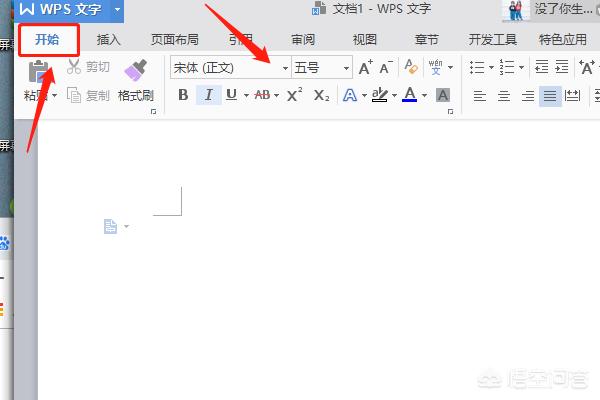Open the clipboard group dialog launcher
The height and width of the screenshot is (400, 600).
[153, 112]
